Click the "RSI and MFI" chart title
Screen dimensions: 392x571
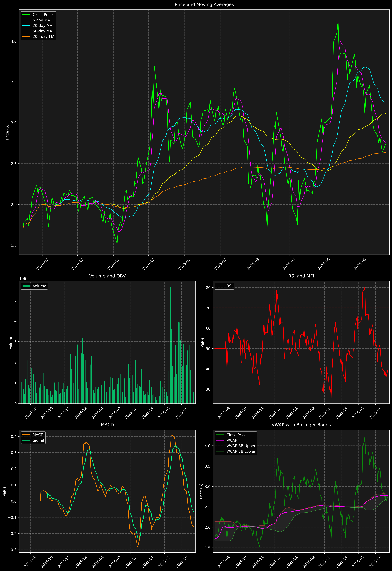coord(301,276)
